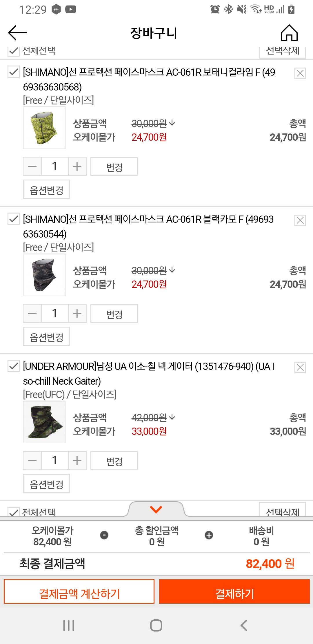Uncheck the Shimano lime face mask checkbox

pos(13,72)
